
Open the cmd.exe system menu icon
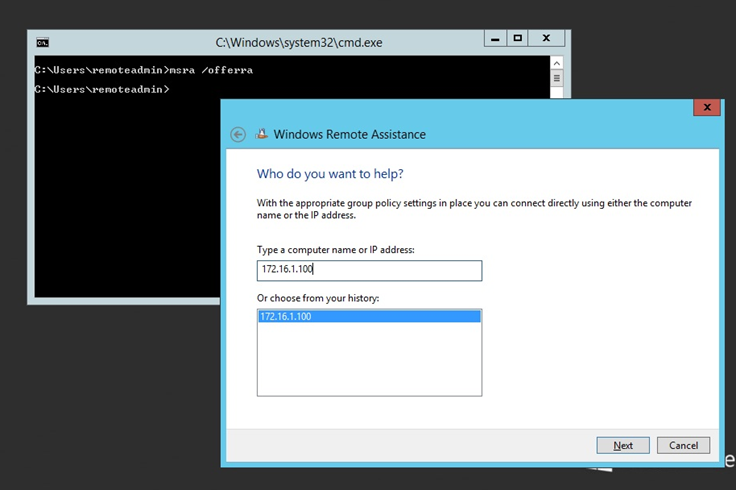coord(42,43)
